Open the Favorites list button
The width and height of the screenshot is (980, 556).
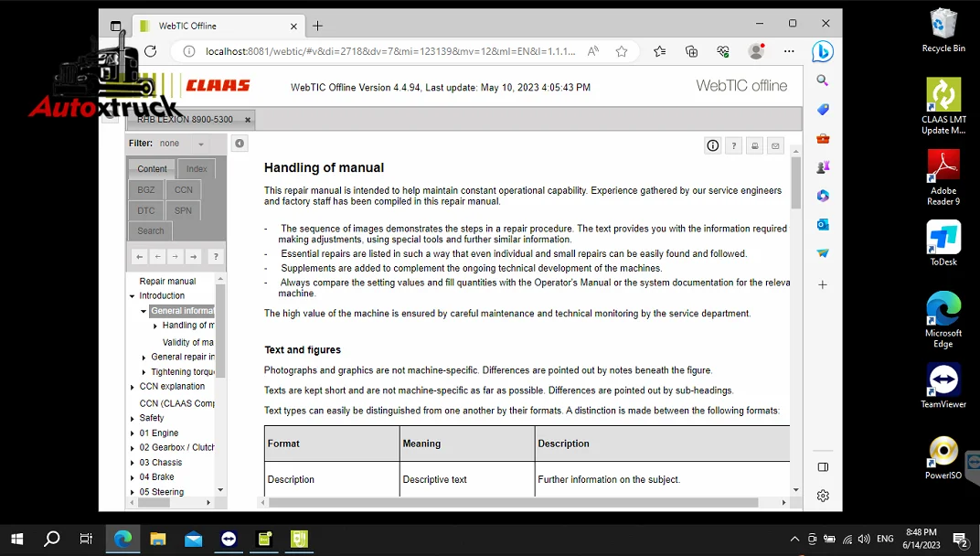click(x=660, y=51)
